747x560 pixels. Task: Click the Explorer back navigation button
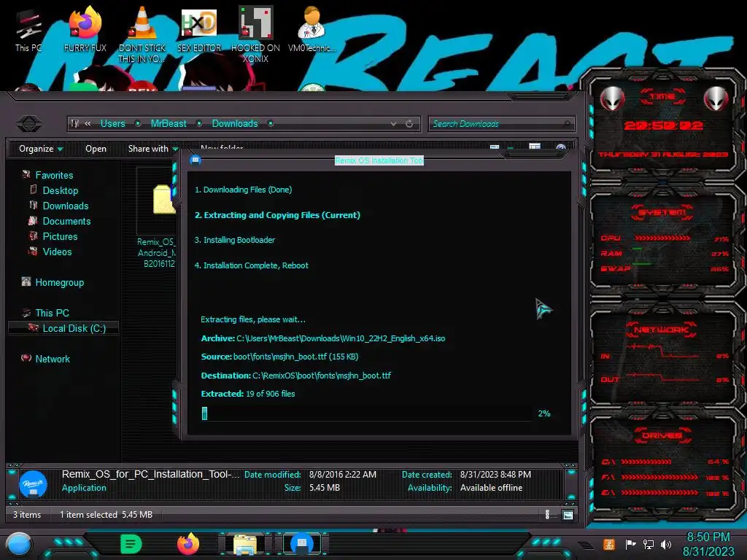click(28, 124)
